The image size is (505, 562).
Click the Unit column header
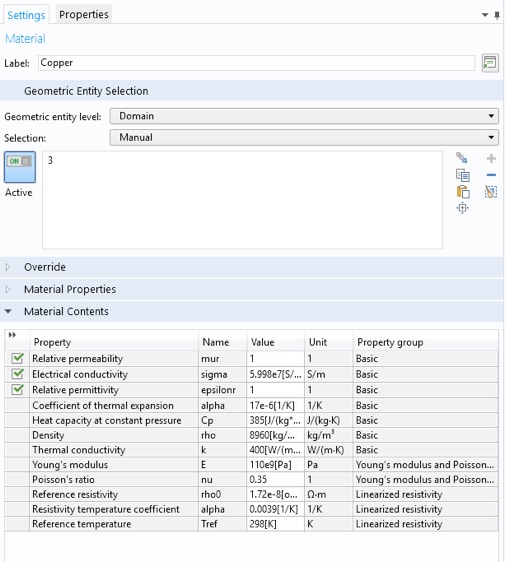(329, 342)
